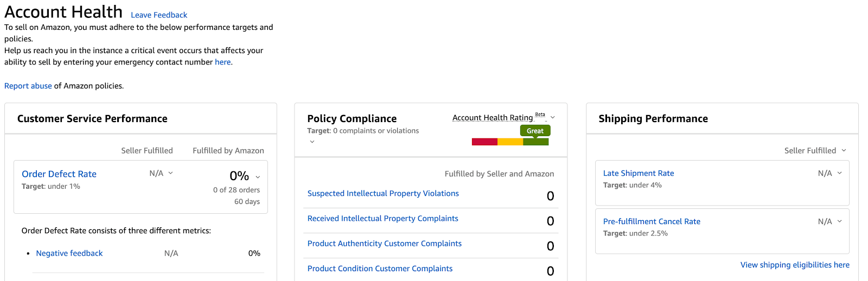Expand the Policy Compliance target chevron
Screen dimensions: 868x281
(x=312, y=142)
